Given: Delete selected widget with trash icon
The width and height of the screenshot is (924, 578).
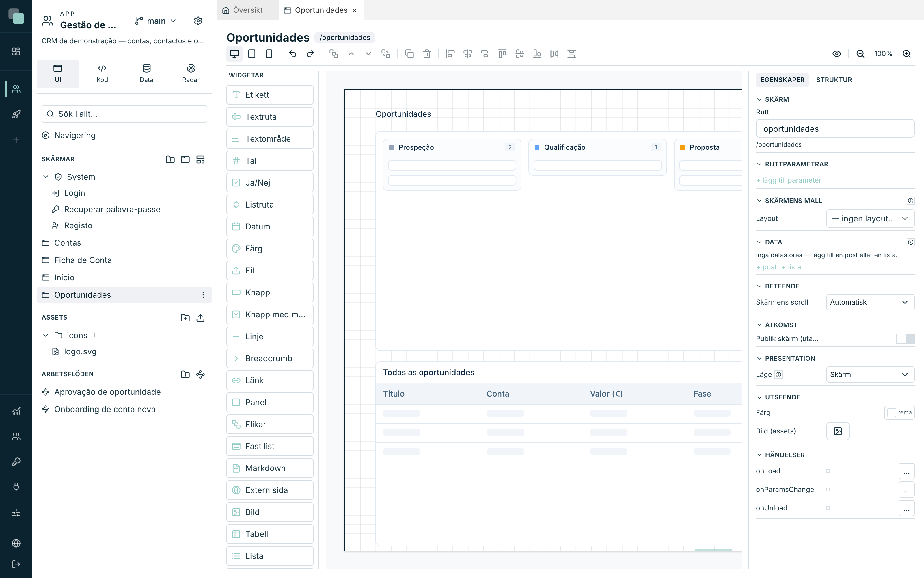Looking at the screenshot, I should pos(427,54).
